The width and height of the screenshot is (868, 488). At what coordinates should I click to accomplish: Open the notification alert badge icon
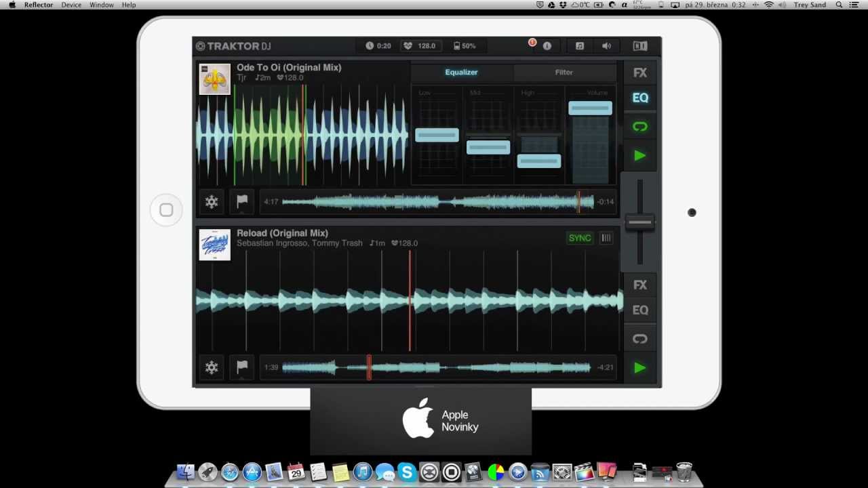tap(532, 43)
